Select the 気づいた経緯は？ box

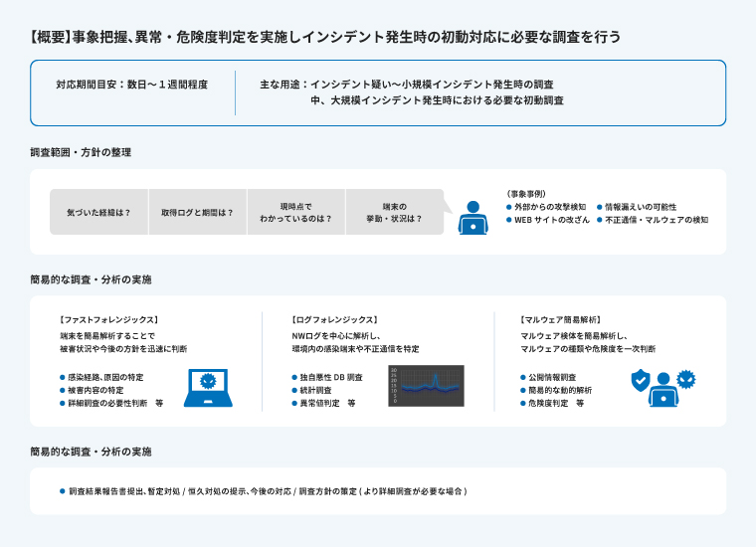[98, 213]
